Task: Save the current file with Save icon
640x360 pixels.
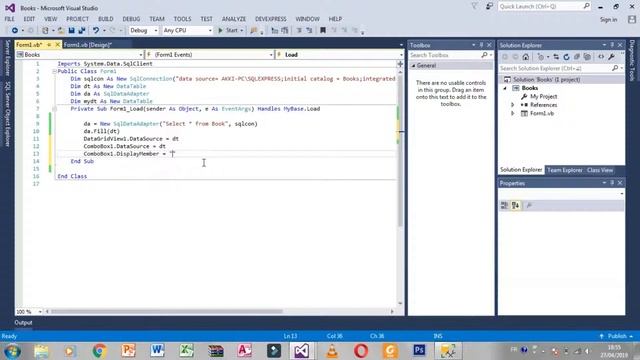Action: pyautogui.click(x=71, y=31)
